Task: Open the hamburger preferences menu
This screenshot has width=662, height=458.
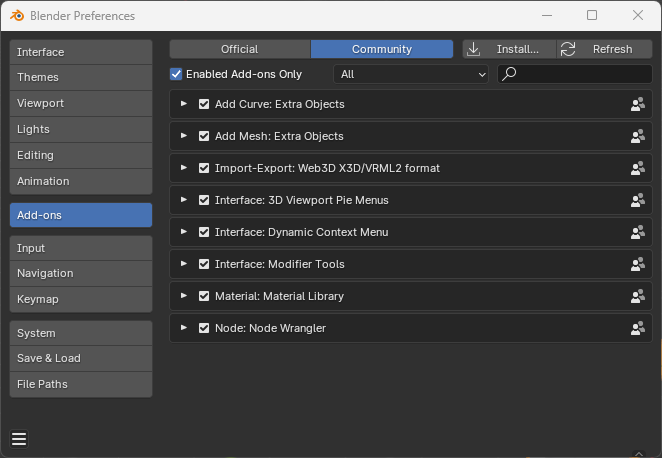Action: (x=19, y=439)
